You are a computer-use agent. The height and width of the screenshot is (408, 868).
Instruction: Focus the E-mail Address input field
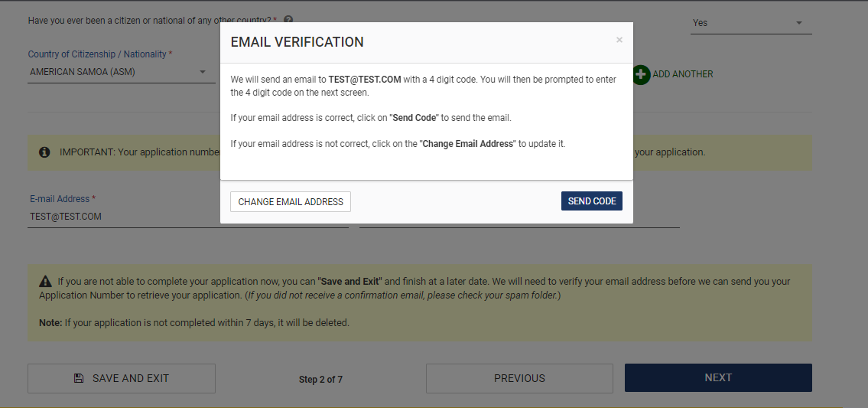(187, 217)
